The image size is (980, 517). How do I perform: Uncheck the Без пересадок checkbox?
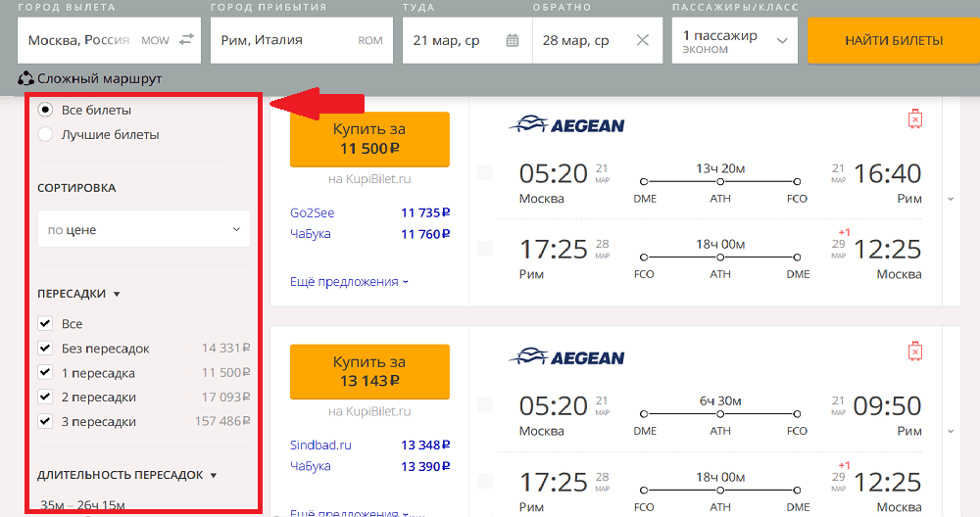point(45,348)
